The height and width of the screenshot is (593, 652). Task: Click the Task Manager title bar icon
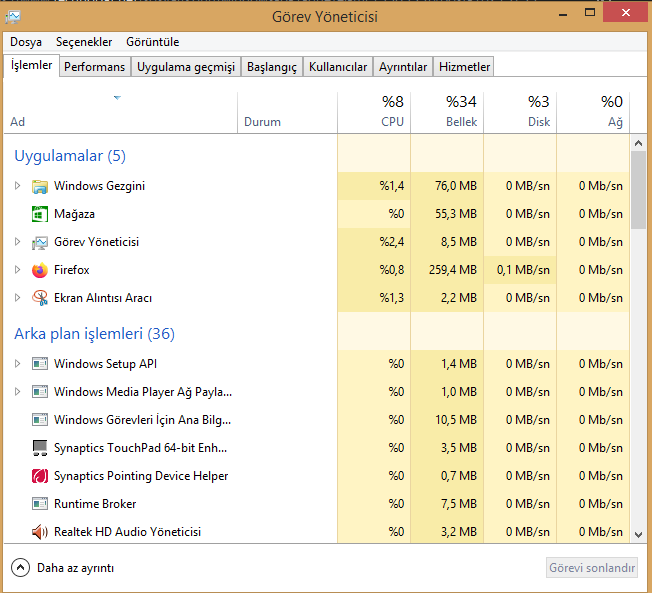coord(13,17)
